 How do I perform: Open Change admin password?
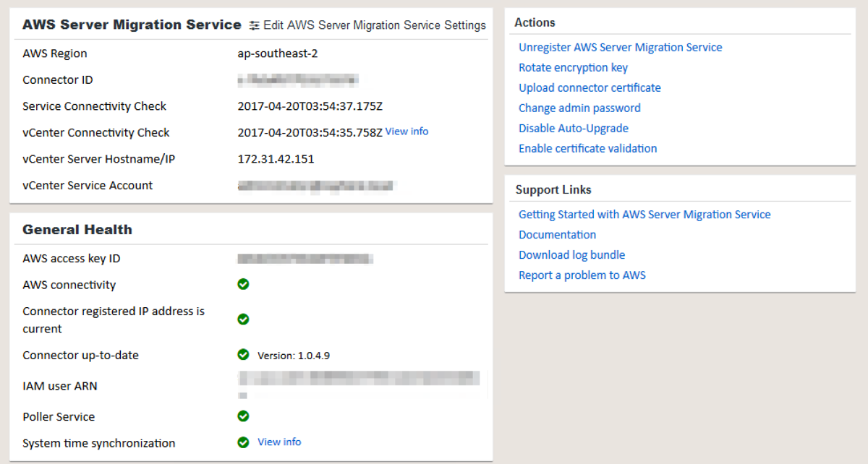579,108
